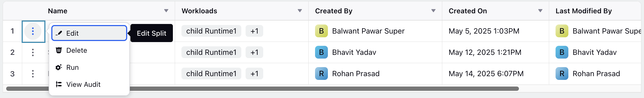Click the trash Delete icon in the menu
Screen dimensions: 644x98
tap(59, 50)
